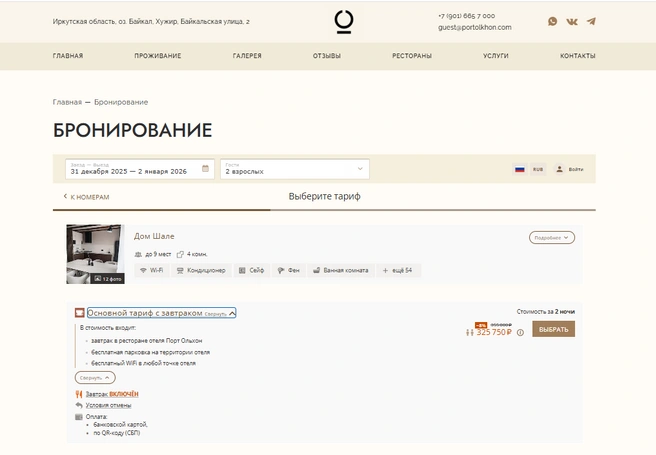Click the 12 фото photo counter badge

pos(108,279)
